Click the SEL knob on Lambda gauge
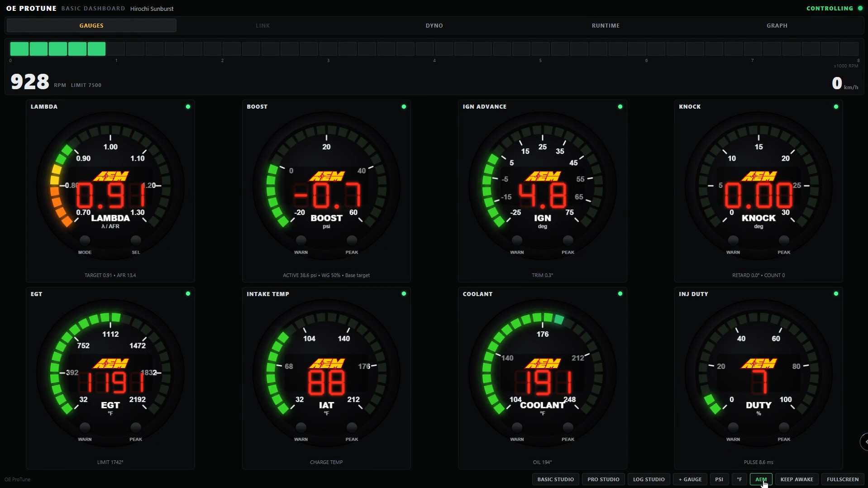 136,240
